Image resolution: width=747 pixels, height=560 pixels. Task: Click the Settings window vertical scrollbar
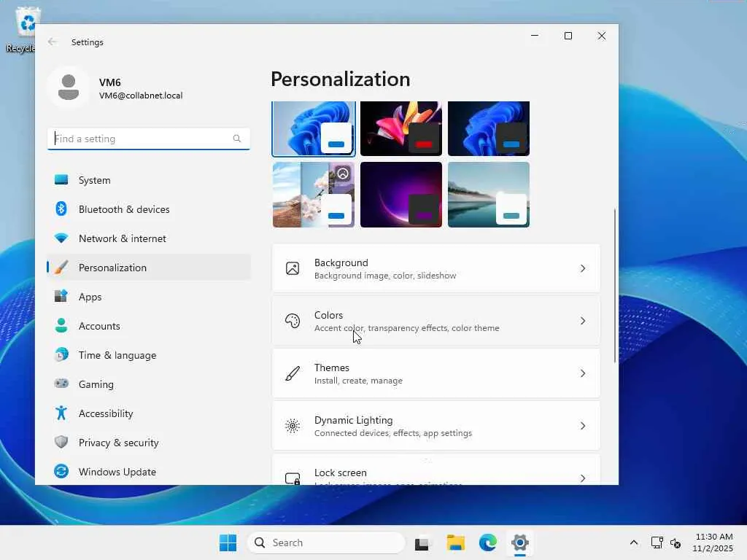point(614,286)
